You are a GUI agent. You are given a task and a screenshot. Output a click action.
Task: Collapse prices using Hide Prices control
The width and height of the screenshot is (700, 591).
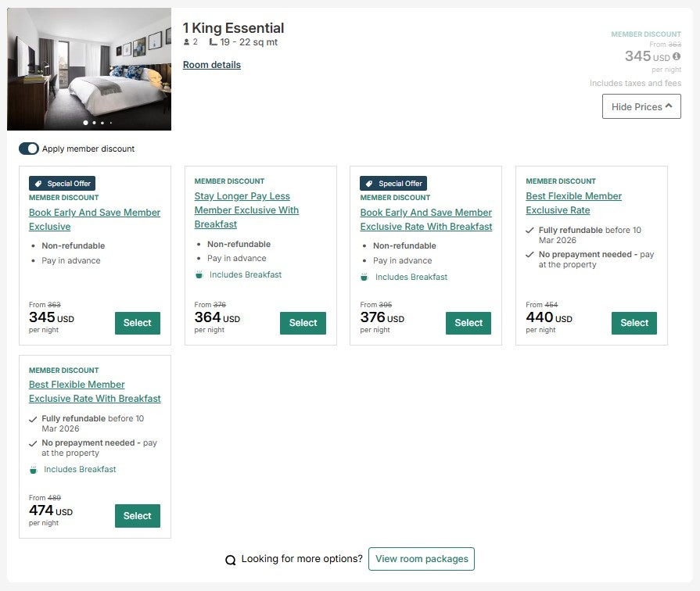pos(641,106)
